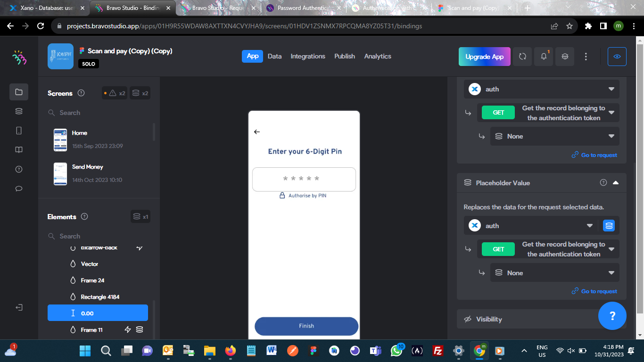Click the lightning action icon on Frame 11
This screenshot has height=362, width=644.
click(x=127, y=330)
